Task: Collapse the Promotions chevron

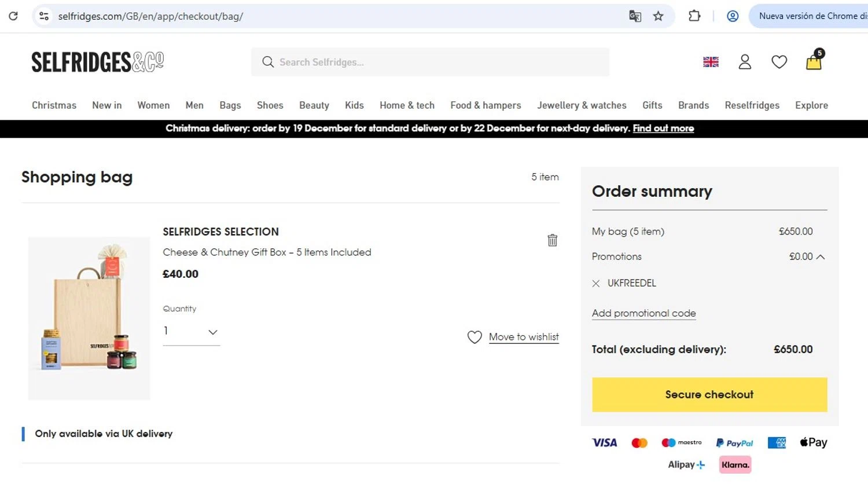Action: [x=821, y=256]
